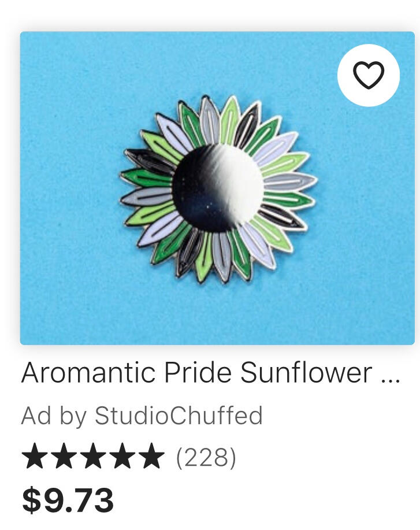
Task: Click the third rating star
Action: (x=92, y=456)
